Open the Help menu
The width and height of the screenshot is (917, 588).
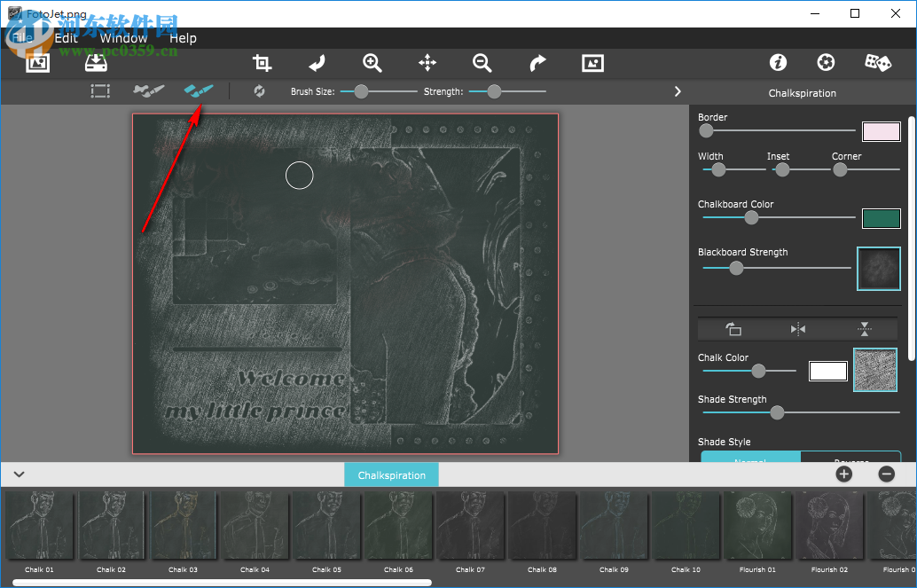(x=183, y=38)
